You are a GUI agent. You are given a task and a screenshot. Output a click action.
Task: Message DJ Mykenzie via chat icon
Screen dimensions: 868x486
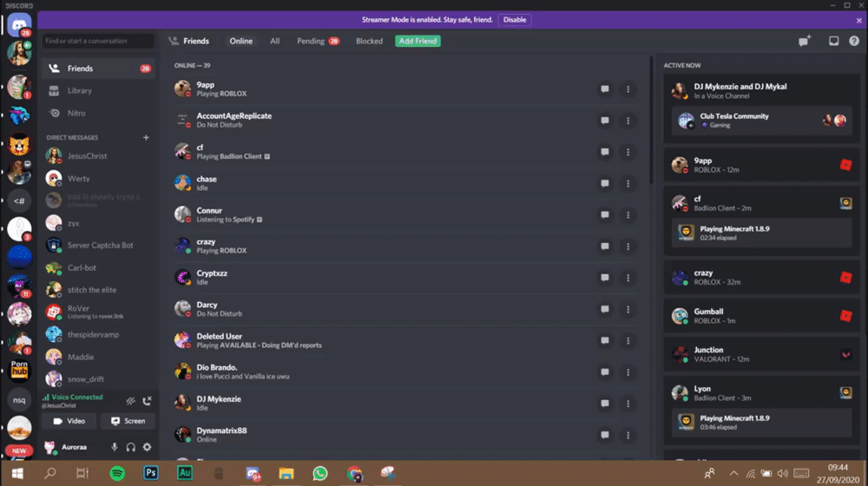pos(604,404)
